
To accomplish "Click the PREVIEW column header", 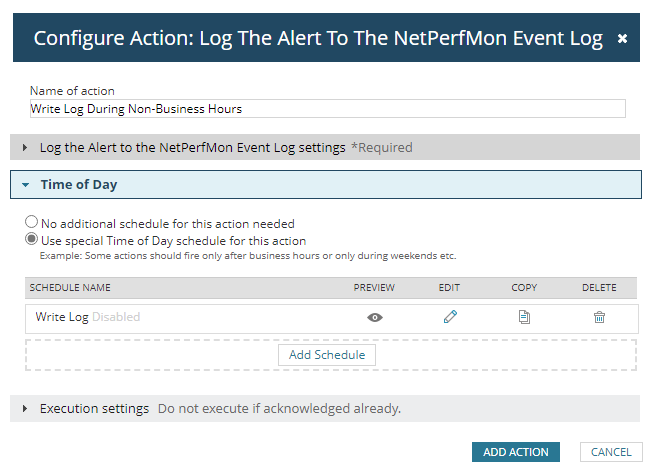I will [x=374, y=288].
